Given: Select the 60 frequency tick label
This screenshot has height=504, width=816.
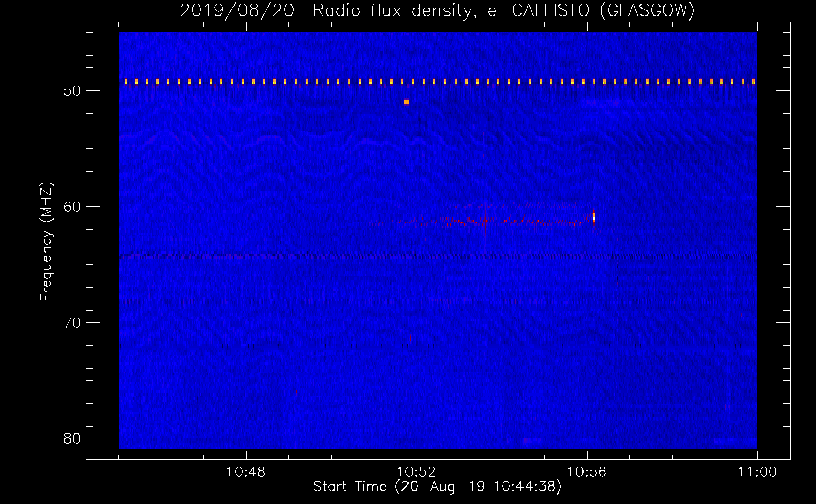Looking at the screenshot, I should click(72, 207).
